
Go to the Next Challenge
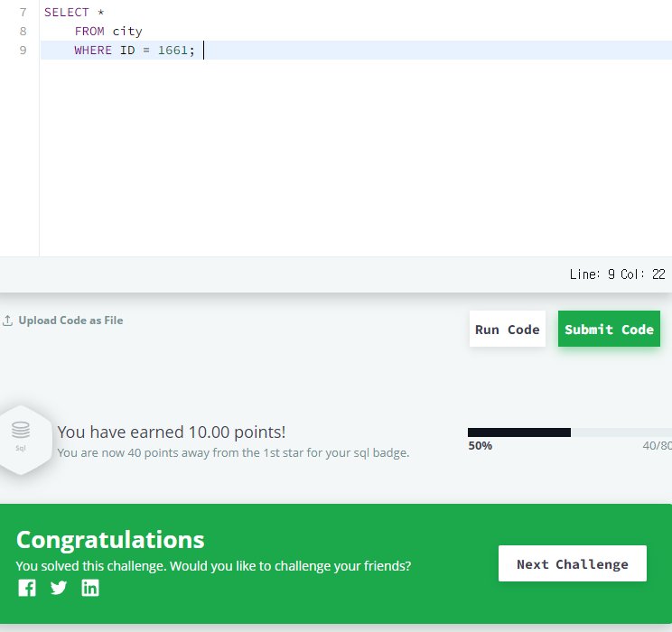click(572, 563)
